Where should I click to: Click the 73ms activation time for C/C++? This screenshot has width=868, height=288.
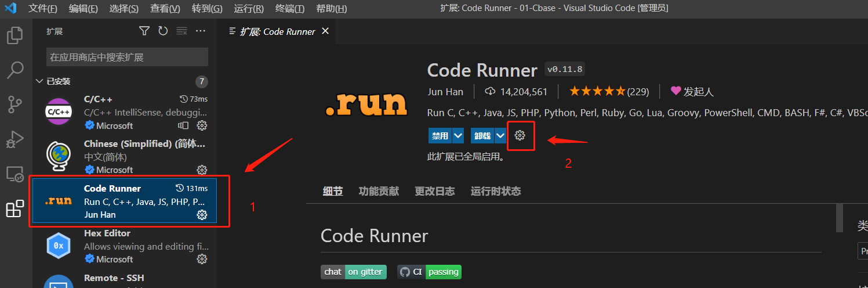click(194, 99)
